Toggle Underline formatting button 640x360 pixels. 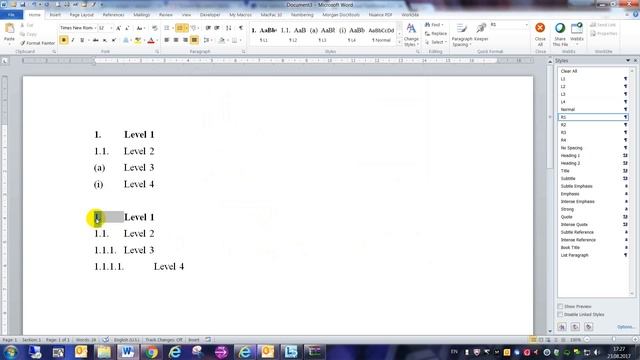pos(82,40)
